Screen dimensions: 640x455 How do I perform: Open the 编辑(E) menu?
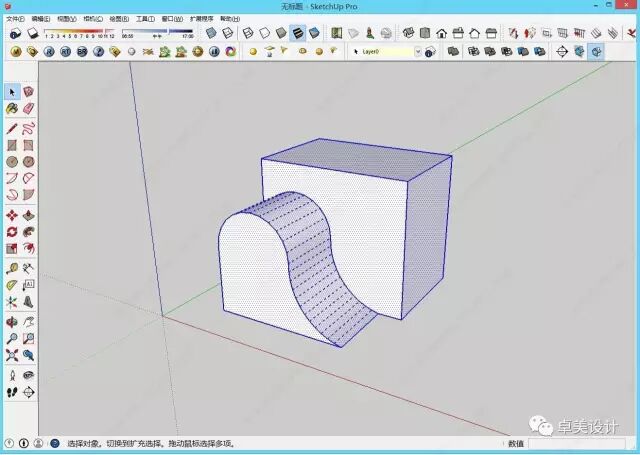(x=41, y=19)
